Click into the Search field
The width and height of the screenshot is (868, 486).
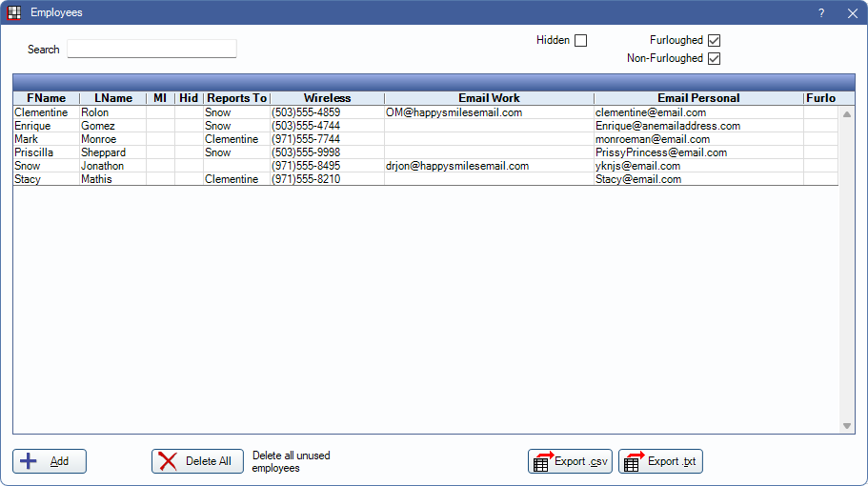point(151,49)
